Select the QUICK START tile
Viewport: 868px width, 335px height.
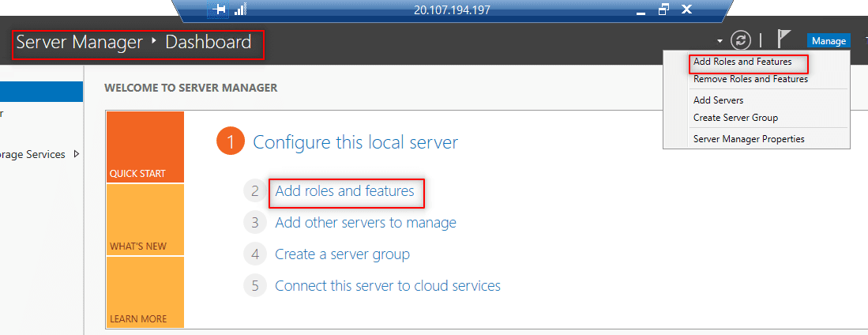coord(145,147)
